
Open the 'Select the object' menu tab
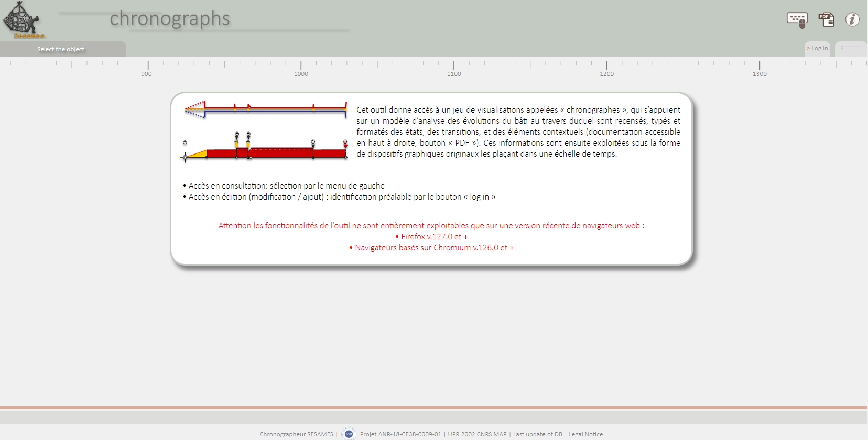click(61, 49)
